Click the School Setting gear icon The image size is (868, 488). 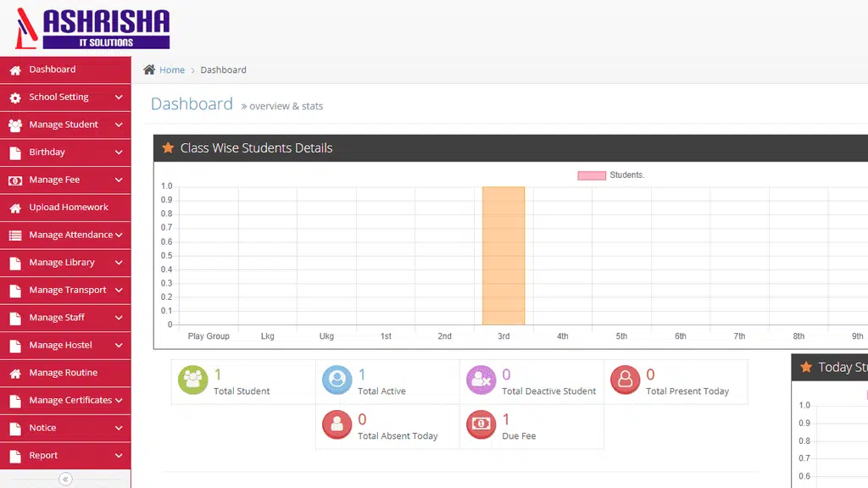pos(15,98)
